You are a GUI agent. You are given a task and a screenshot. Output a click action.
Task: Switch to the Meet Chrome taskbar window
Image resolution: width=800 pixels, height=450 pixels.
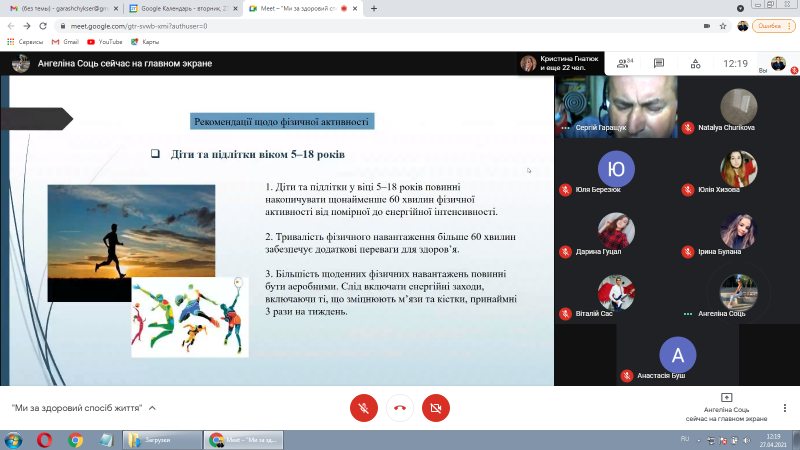(243, 440)
